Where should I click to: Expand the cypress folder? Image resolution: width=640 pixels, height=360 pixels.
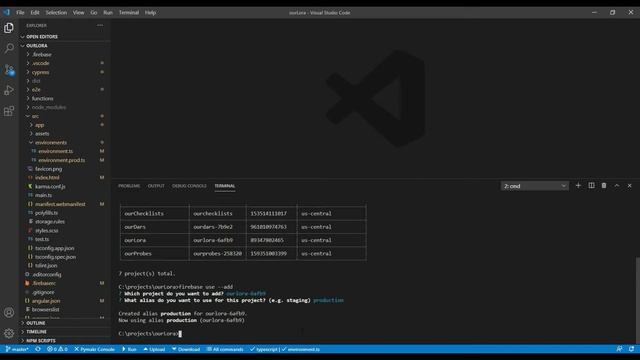[x=40, y=72]
